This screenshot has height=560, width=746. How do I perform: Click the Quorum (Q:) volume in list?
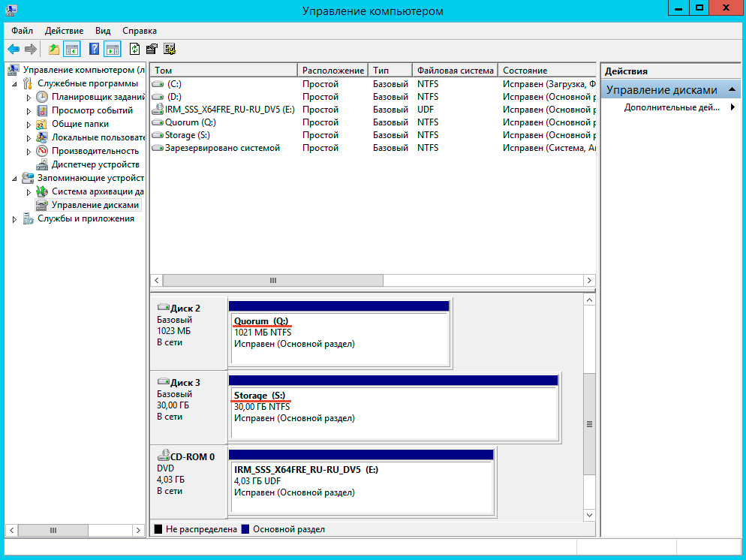(x=191, y=122)
